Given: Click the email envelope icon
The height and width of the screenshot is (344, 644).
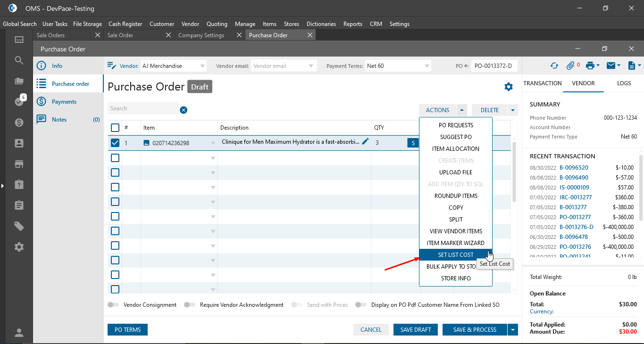Looking at the screenshot, I should coord(611,66).
